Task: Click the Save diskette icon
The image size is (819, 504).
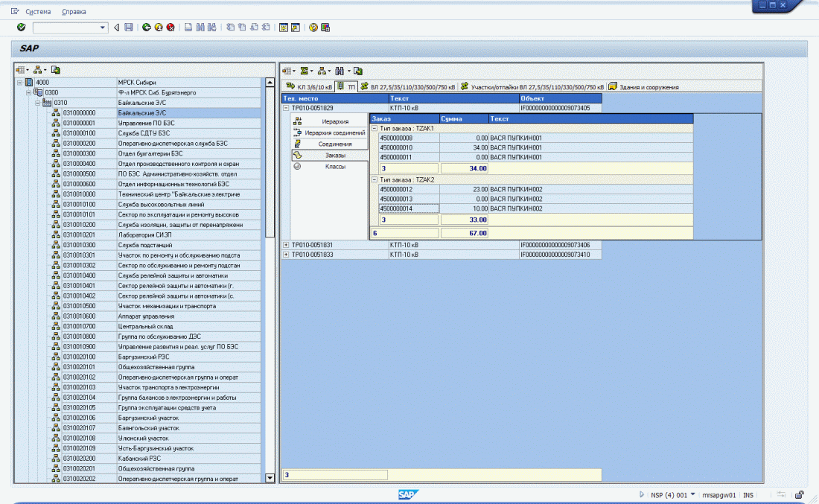Action: 129,27
